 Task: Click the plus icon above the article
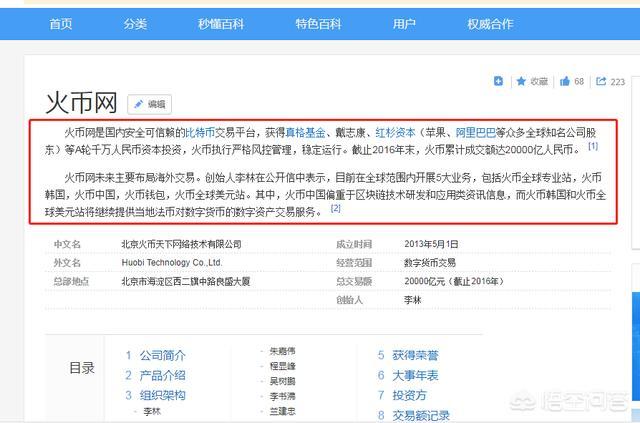[498, 81]
